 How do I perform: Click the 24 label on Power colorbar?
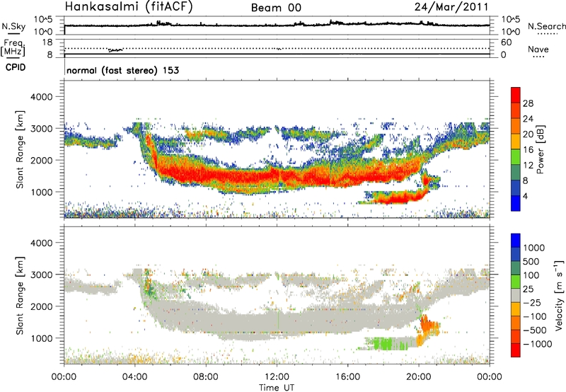pos(528,119)
